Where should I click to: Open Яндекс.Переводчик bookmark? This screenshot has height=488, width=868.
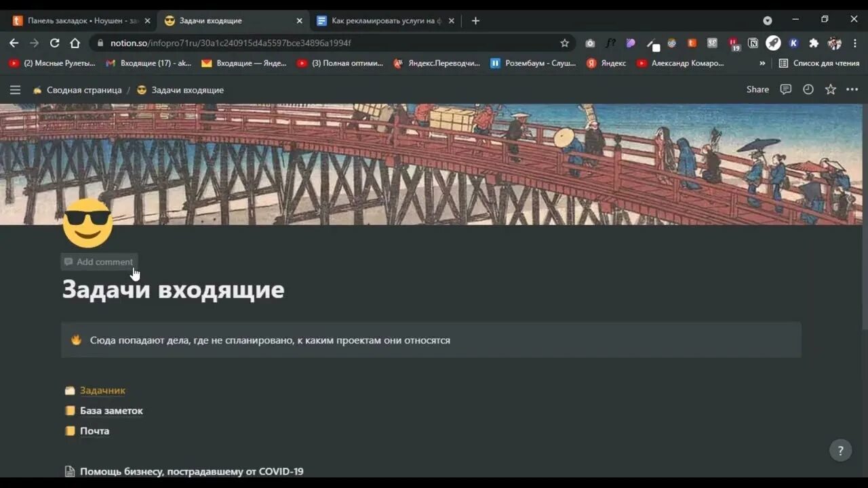point(437,63)
